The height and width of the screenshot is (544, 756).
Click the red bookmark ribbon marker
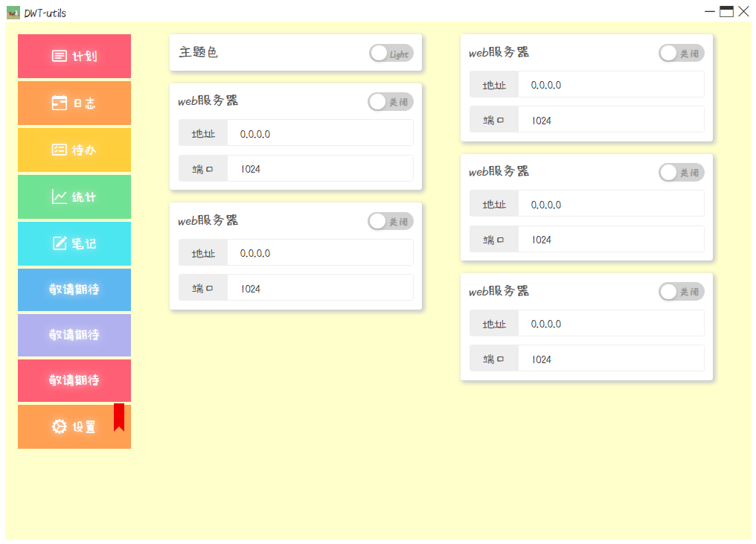point(119,417)
